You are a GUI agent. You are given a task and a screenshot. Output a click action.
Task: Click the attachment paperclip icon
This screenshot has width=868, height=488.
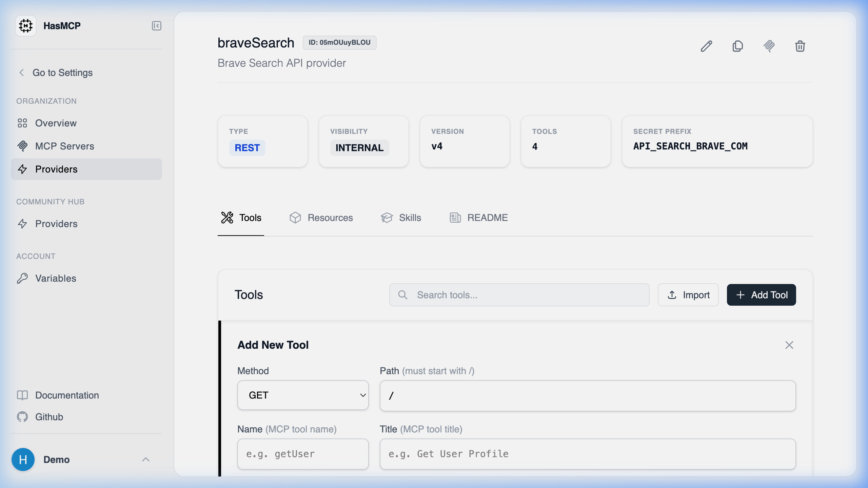click(x=769, y=46)
